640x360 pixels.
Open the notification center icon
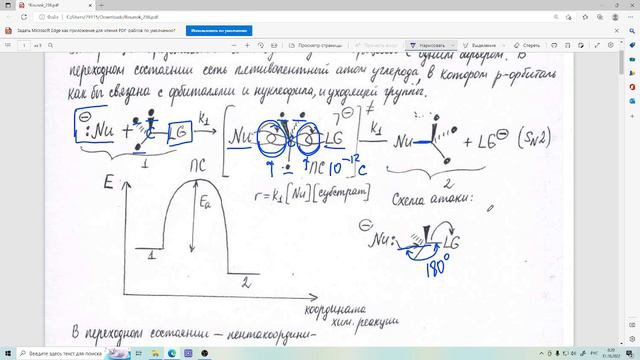[x=630, y=353]
